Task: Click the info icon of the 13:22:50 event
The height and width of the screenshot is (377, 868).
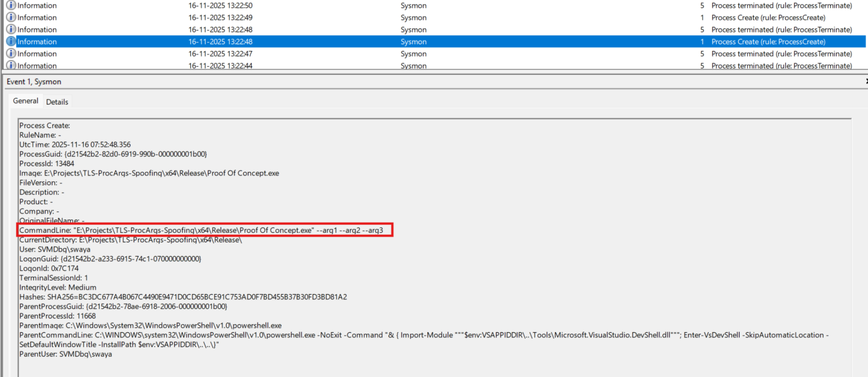Action: (11, 5)
